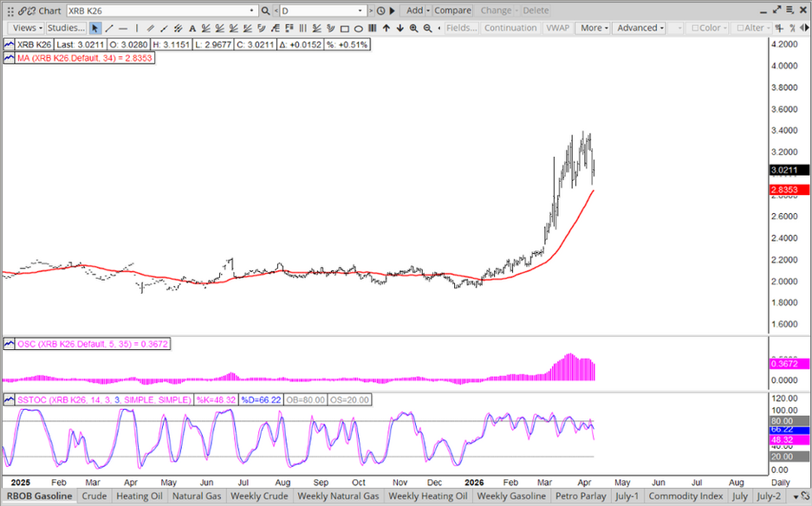Select the horizontal line tool
Viewport: 812px width, 506px height.
point(123,28)
